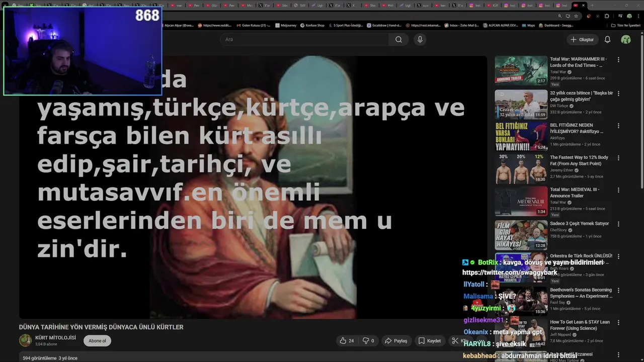Screen dimensions: 644x362
Task: Click the video player to pause
Action: pyautogui.click(x=253, y=187)
